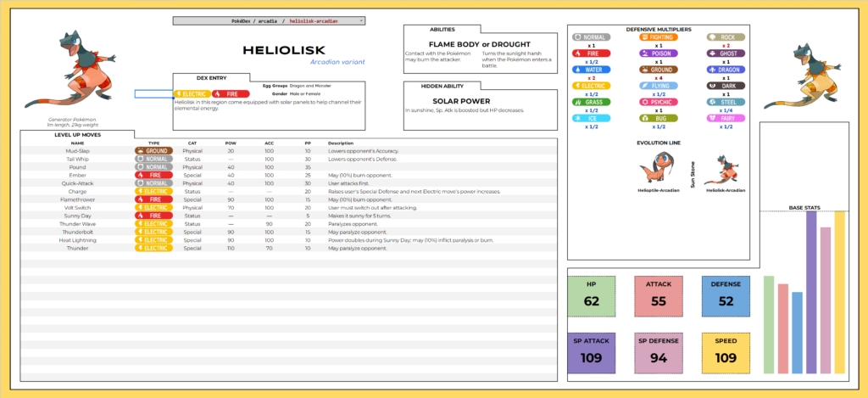868x398 pixels.
Task: Select the Abilities tab header
Action: coord(442,30)
